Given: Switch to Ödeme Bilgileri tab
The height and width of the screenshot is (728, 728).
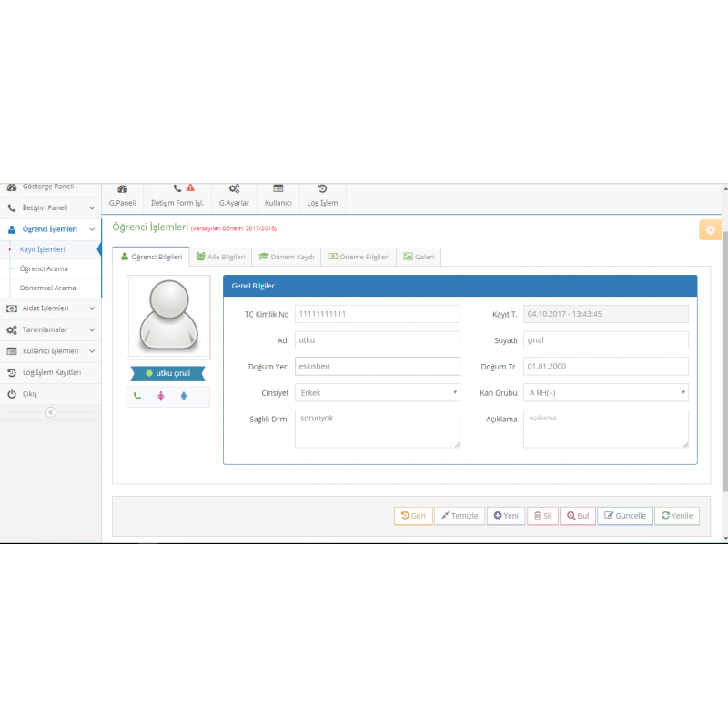Looking at the screenshot, I should pos(359,258).
